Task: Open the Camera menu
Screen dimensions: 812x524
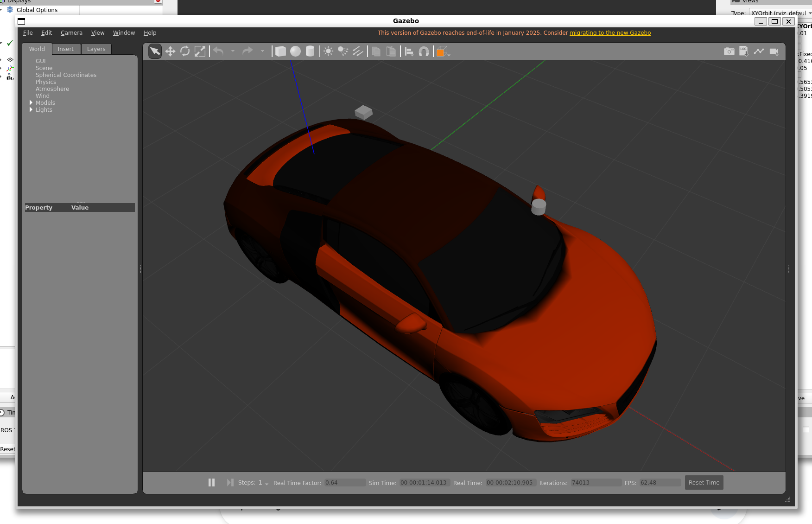Action: 71,33
